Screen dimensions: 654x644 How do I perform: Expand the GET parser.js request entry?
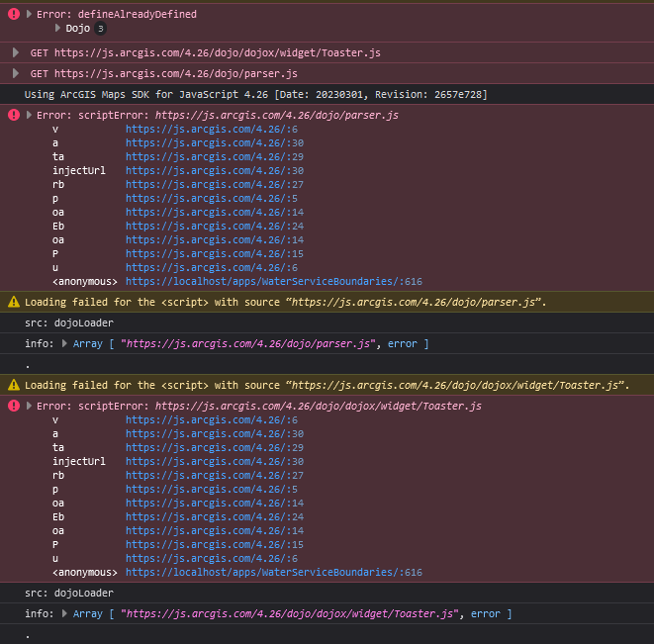click(16, 73)
